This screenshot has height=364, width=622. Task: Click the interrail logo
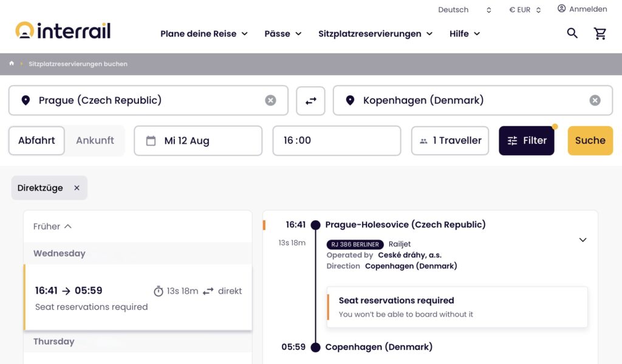point(63,30)
